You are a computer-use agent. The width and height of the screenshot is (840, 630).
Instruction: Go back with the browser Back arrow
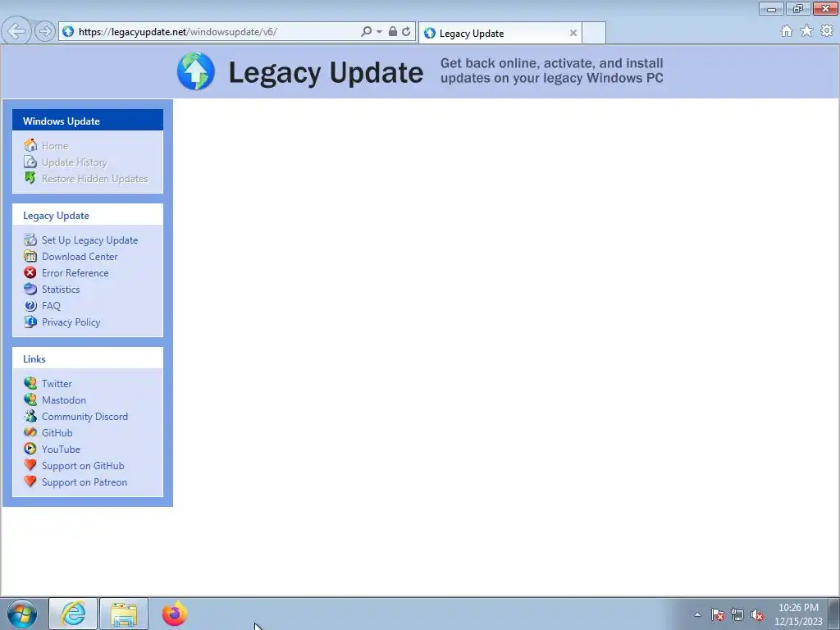tap(16, 31)
